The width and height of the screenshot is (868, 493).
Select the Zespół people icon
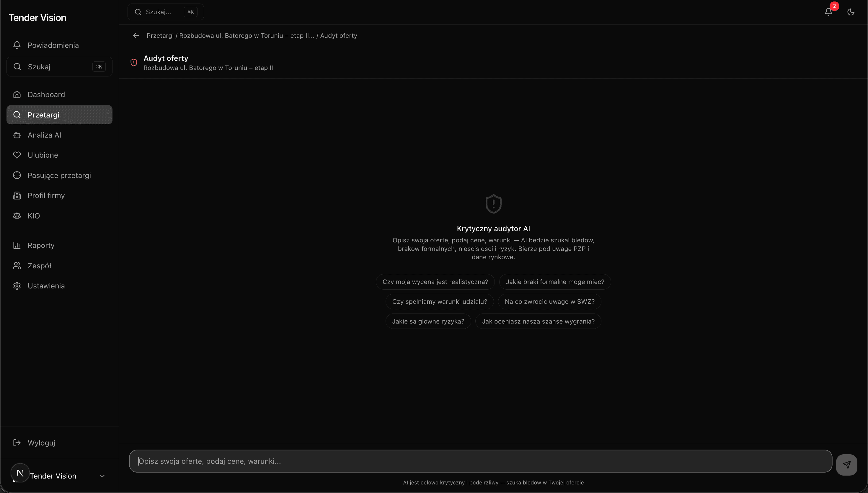17,265
